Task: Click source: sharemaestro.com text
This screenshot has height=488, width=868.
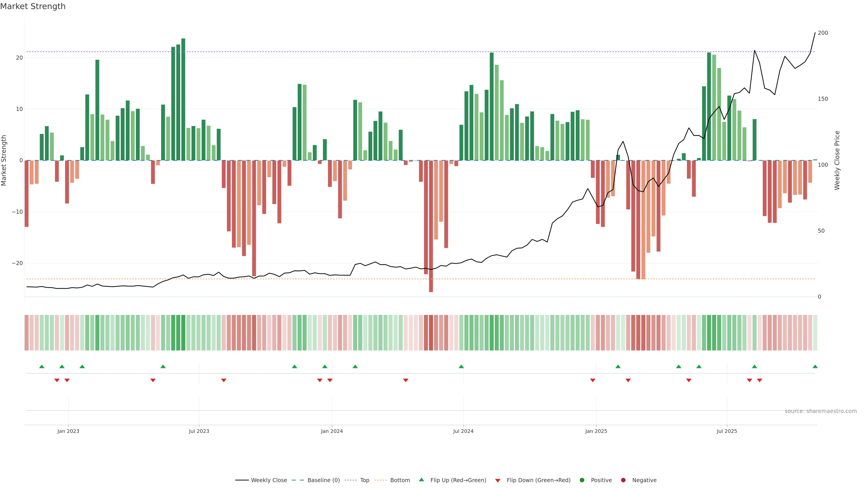Action: tap(821, 411)
